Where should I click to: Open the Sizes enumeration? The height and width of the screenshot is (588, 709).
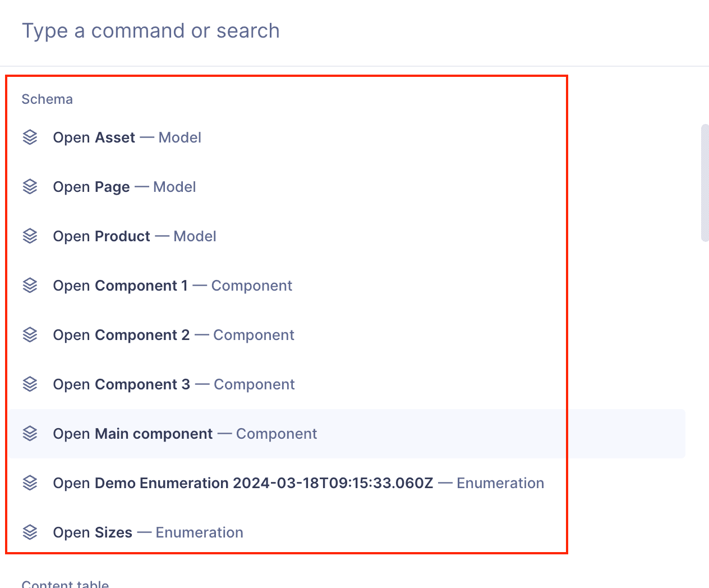point(148,532)
